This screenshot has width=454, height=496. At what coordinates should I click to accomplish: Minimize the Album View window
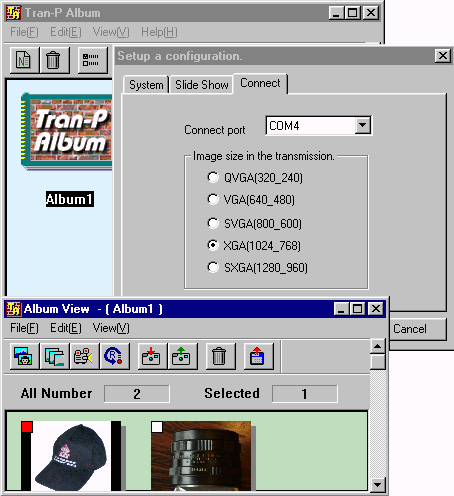pos(342,309)
